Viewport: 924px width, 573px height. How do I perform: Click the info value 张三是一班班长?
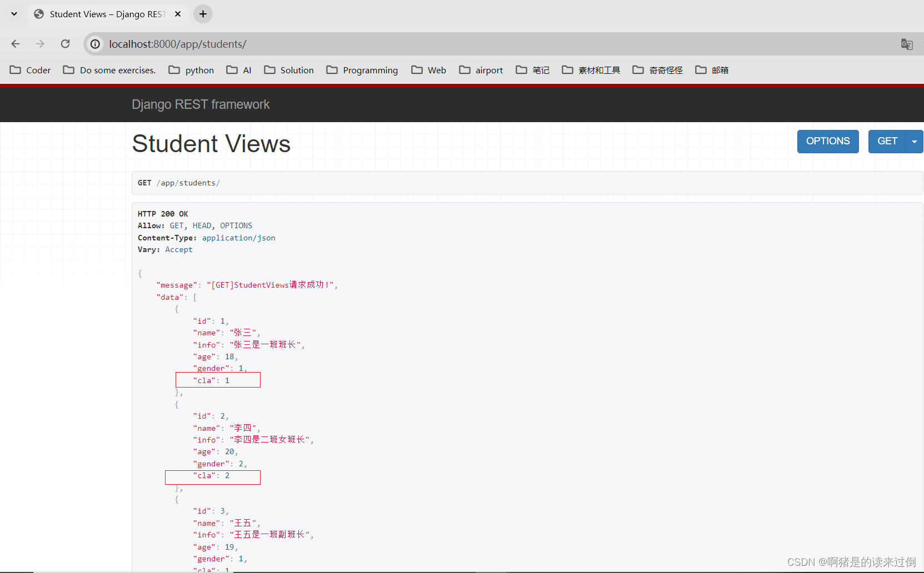[x=266, y=345]
